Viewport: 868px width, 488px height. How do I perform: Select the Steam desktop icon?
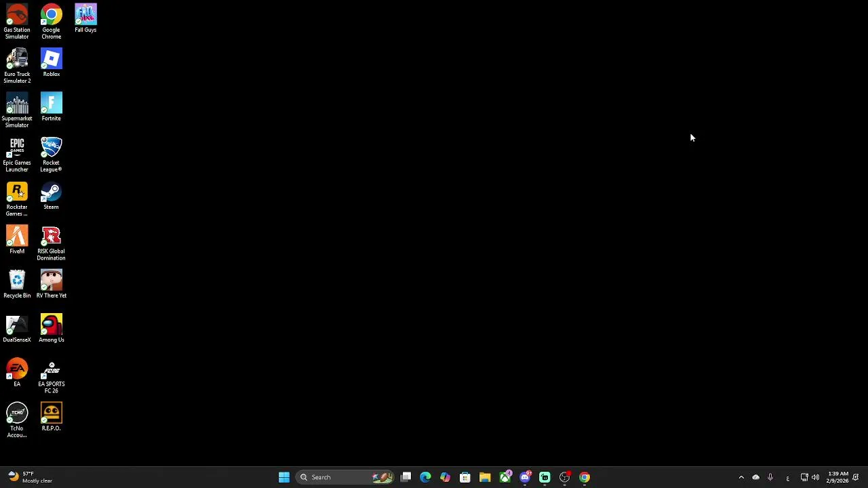point(52,195)
